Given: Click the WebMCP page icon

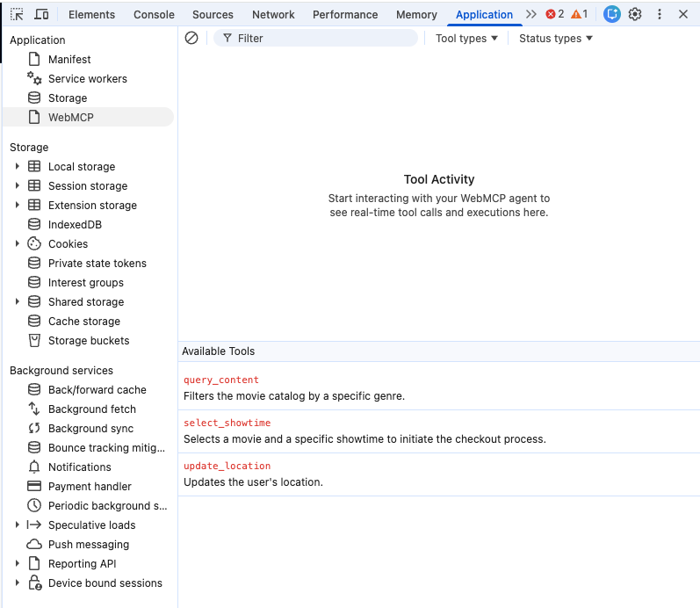Looking at the screenshot, I should click(34, 117).
